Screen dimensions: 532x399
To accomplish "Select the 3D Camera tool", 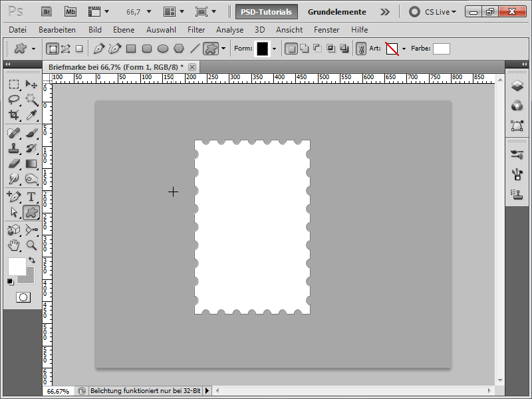I will (x=31, y=229).
